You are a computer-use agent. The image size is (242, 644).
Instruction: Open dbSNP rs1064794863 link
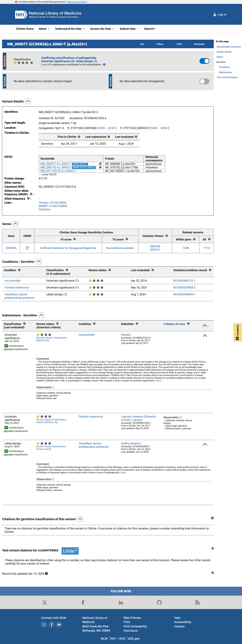[x=53, y=206]
